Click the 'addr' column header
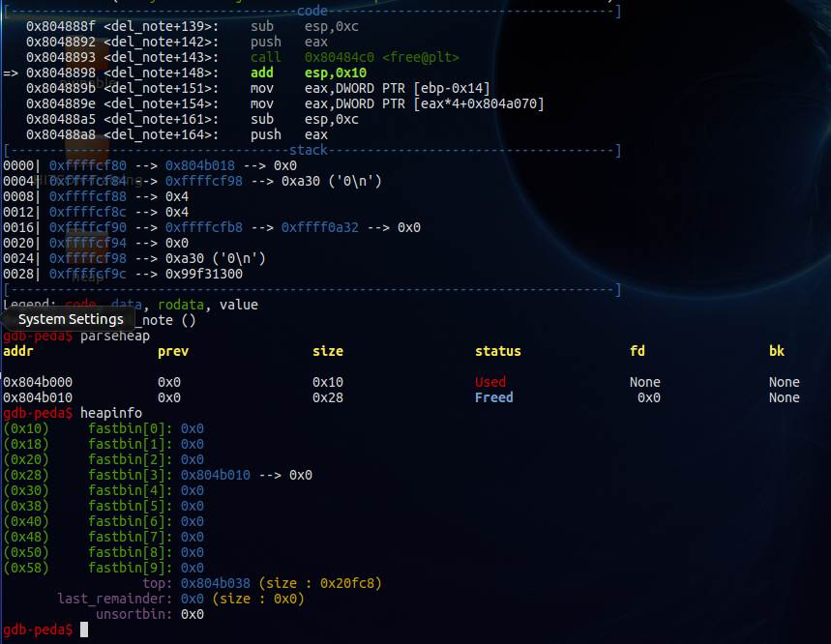The image size is (831, 644). click(18, 351)
